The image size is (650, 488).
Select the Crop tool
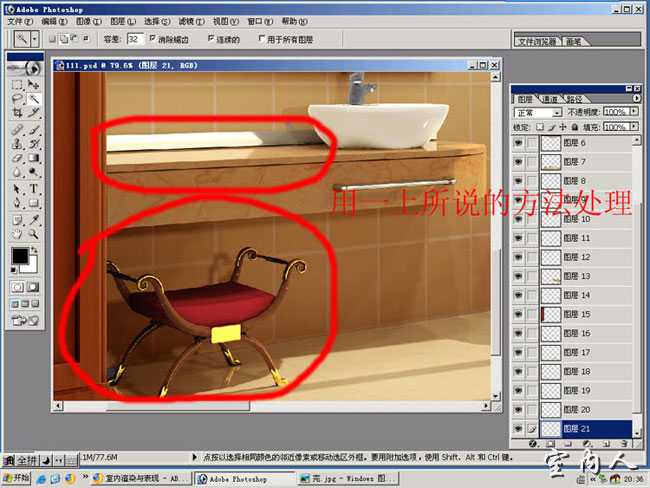click(x=17, y=112)
